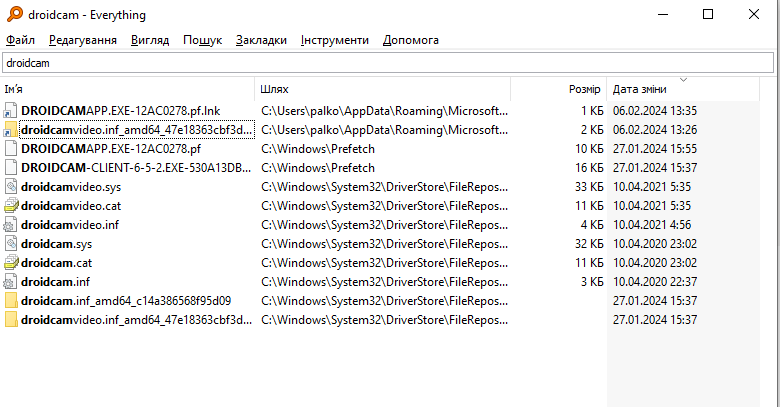
Task: Click the droidcamvideo.cat catalog icon
Action: pyautogui.click(x=10, y=206)
